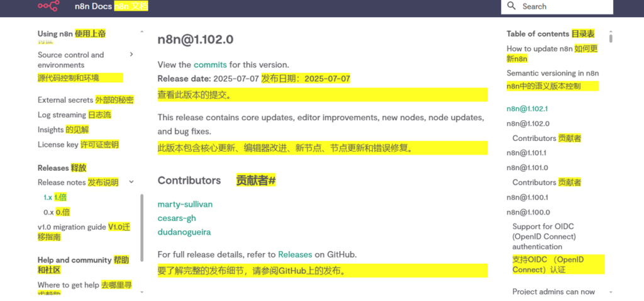
Task: Open v1.0 migration guide
Action: 72,227
